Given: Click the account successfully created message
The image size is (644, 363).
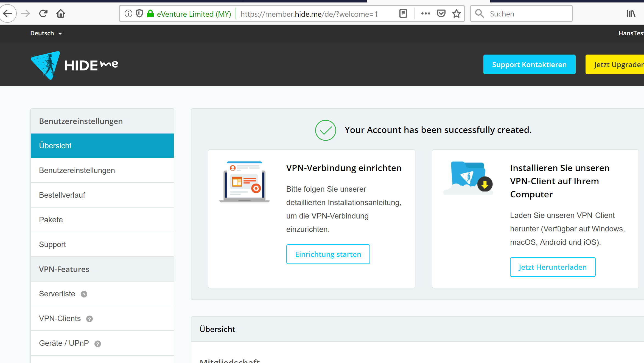Looking at the screenshot, I should (x=438, y=130).
